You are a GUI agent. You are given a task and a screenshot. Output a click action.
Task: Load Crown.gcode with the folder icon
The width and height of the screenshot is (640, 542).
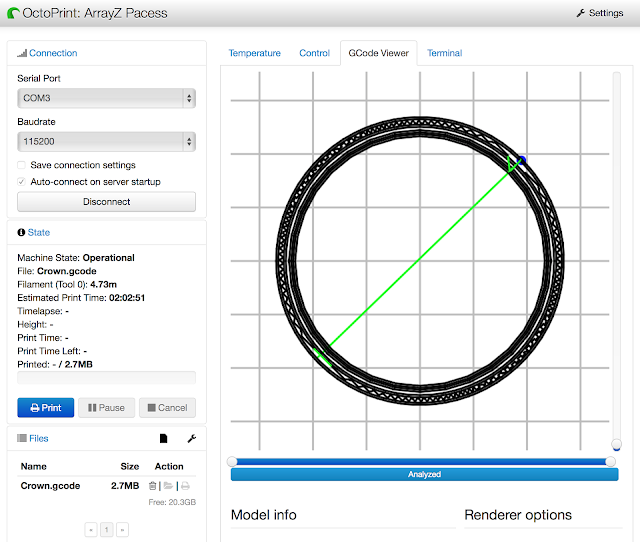[x=168, y=486]
